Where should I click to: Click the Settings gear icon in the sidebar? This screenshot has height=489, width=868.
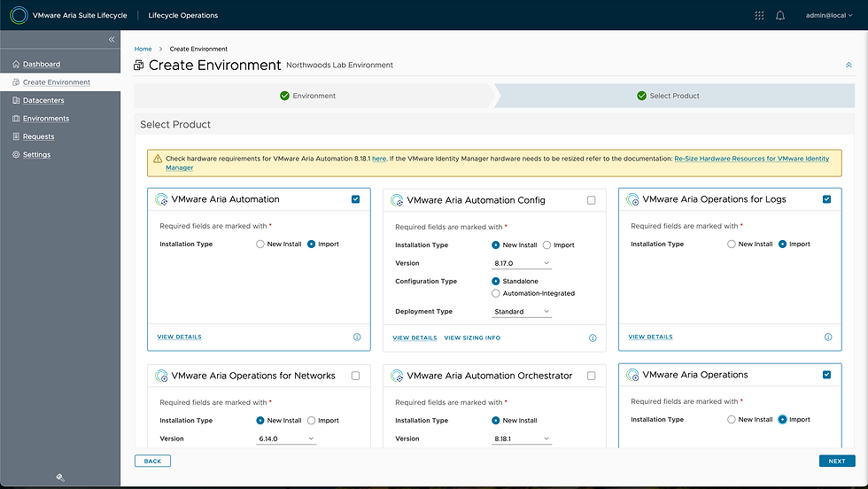pyautogui.click(x=16, y=154)
